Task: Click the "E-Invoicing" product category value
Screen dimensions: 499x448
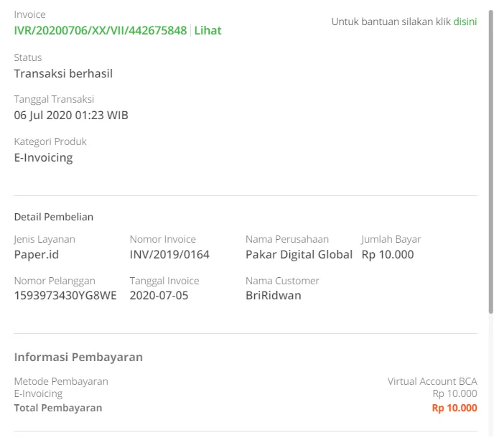Action: [43, 157]
